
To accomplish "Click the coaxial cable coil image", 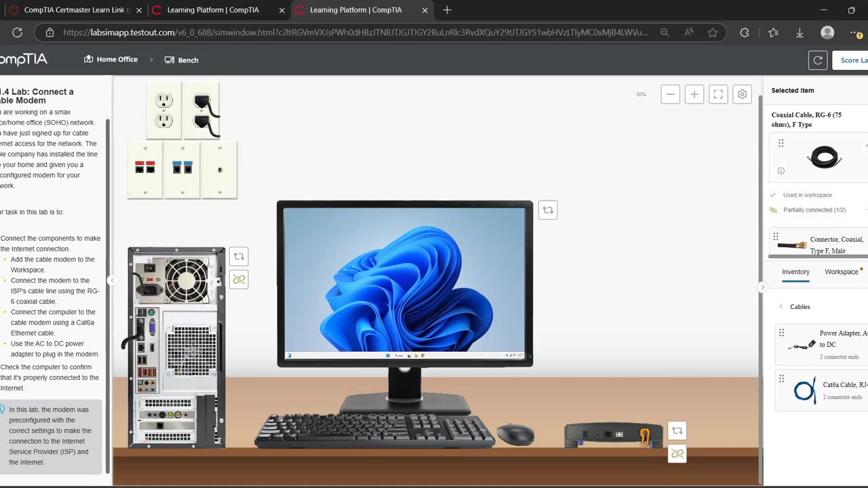I will (824, 157).
